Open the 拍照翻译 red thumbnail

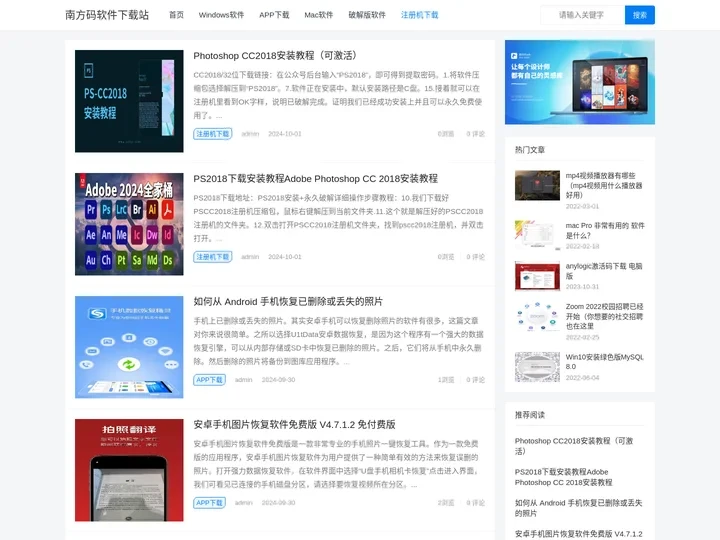[129, 470]
